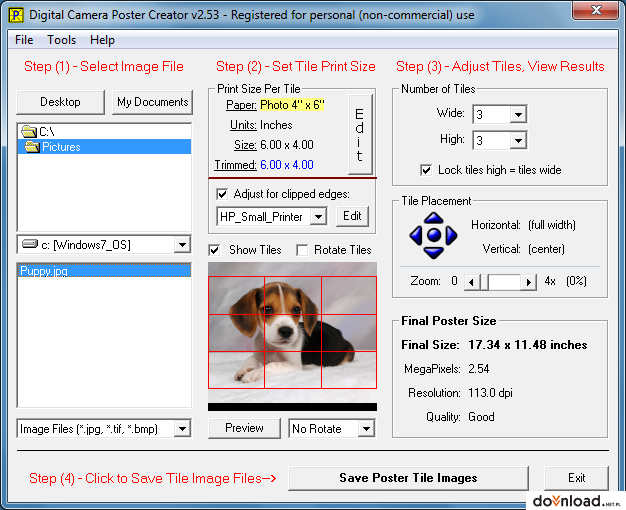Click the up arrow in Tile Placement
Screen dimensions: 626x510
click(434, 218)
